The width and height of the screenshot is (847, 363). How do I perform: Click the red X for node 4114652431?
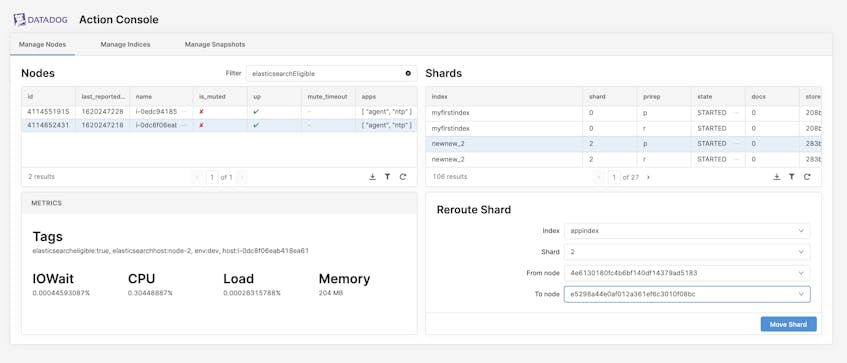[x=201, y=125]
